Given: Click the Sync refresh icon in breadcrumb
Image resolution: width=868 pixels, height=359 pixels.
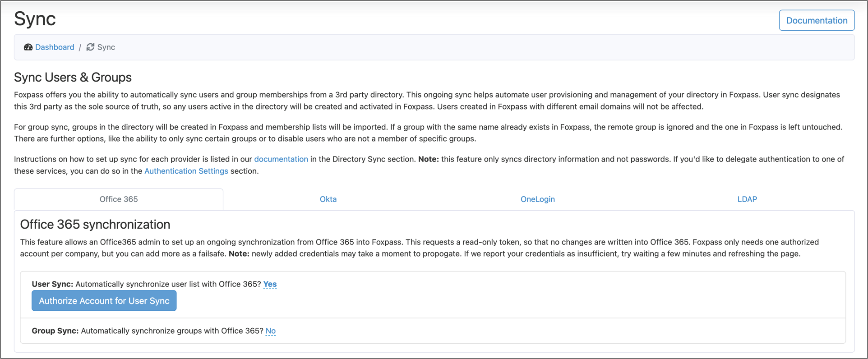Looking at the screenshot, I should [90, 47].
